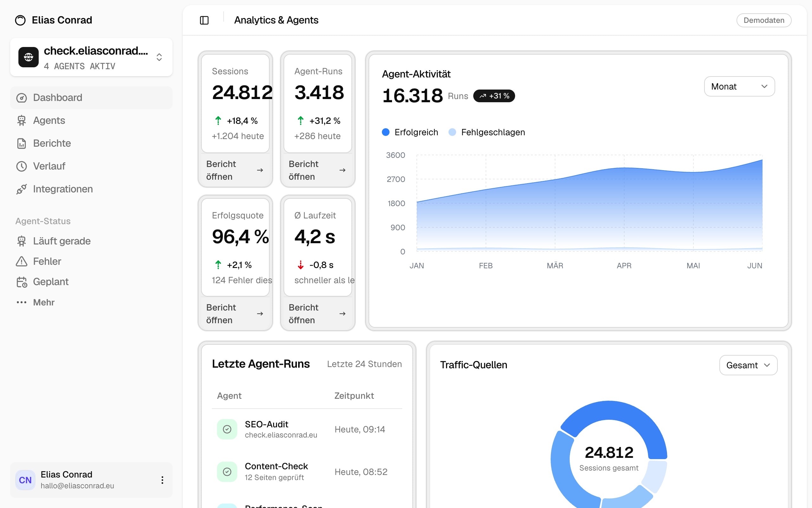The width and height of the screenshot is (812, 508).
Task: Open Integrationen in the sidebar
Action: click(x=91, y=189)
